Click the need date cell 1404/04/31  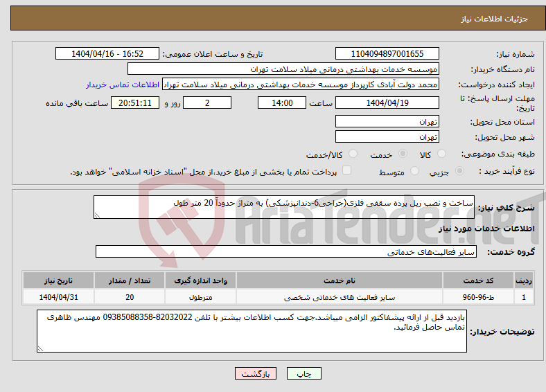pyautogui.click(x=58, y=297)
